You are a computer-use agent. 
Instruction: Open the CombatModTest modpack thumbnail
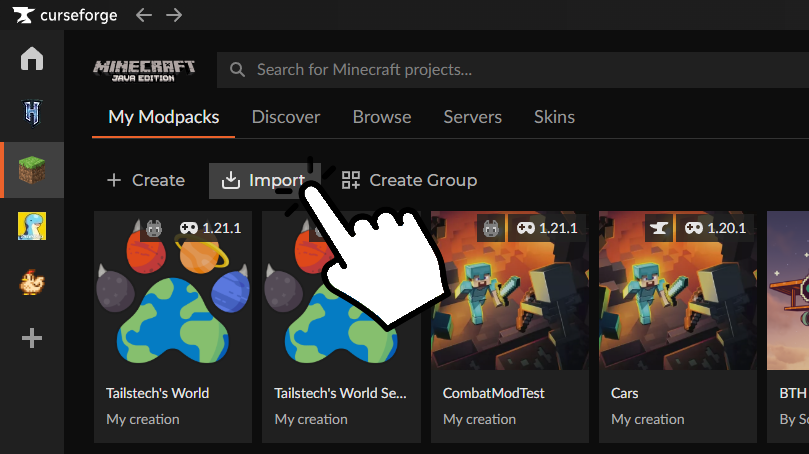coord(510,290)
